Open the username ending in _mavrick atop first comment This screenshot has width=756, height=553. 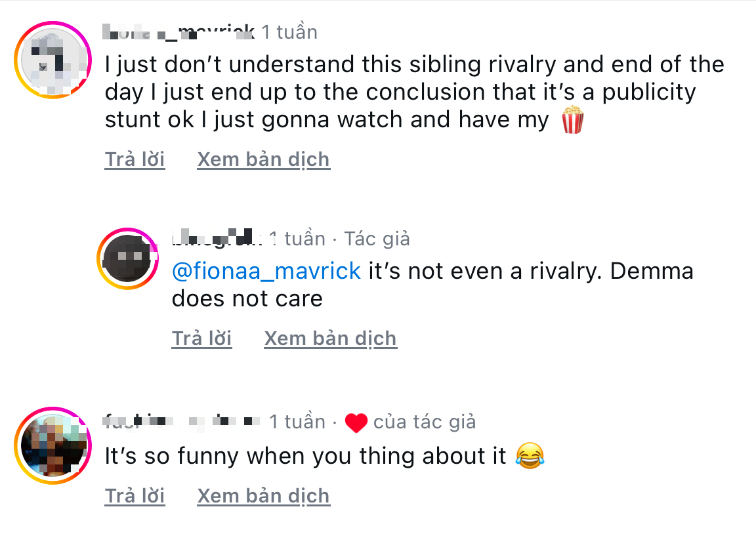point(178,32)
